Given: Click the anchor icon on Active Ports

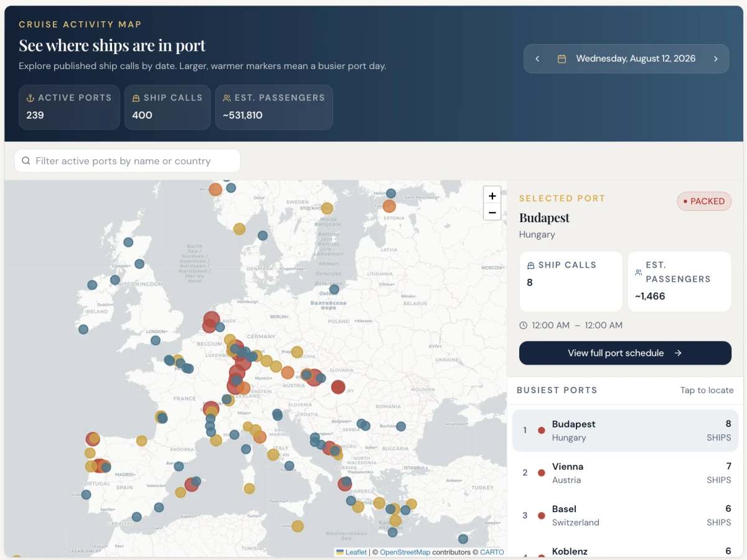Looking at the screenshot, I should (30, 98).
